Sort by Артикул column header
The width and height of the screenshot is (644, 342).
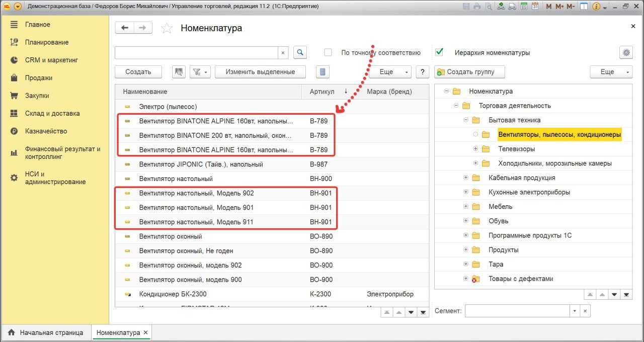(322, 92)
